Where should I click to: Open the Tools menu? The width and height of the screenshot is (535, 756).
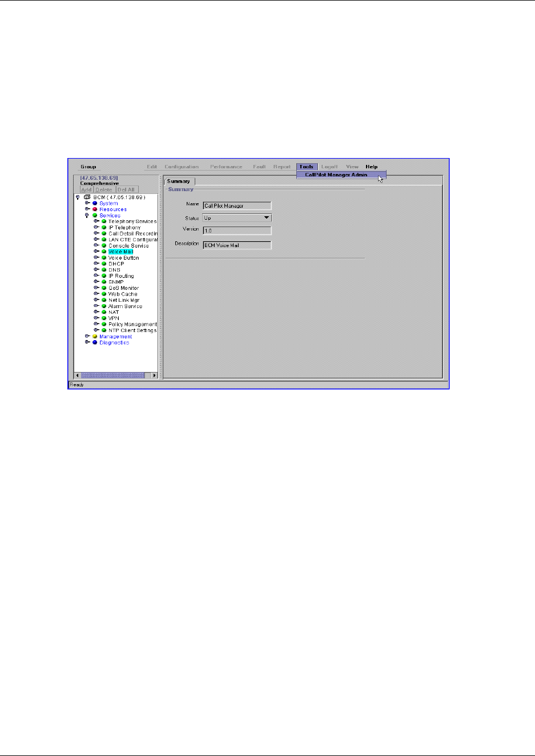coord(307,167)
